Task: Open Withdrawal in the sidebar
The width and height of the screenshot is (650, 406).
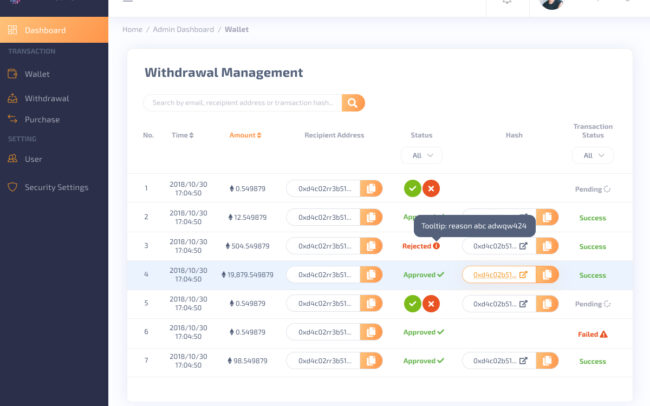Action: click(46, 99)
